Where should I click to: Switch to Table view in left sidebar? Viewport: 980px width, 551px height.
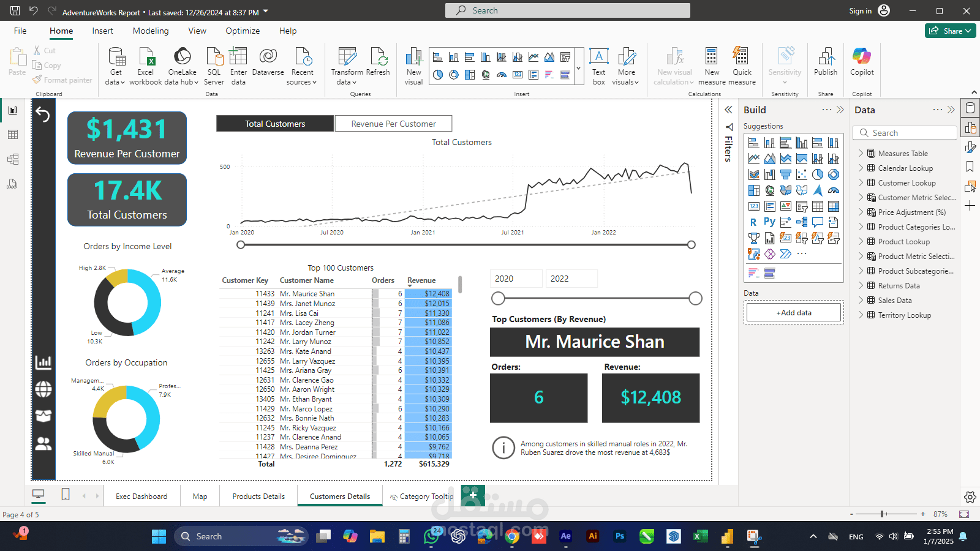tap(13, 135)
